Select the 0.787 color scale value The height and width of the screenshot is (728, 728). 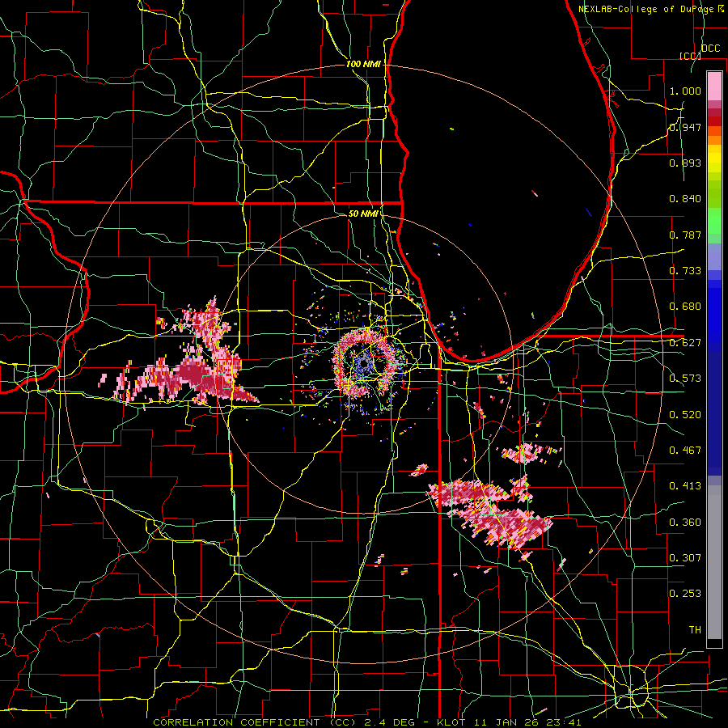click(685, 235)
